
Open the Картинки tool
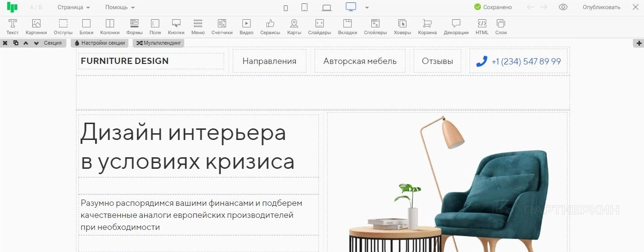36,27
